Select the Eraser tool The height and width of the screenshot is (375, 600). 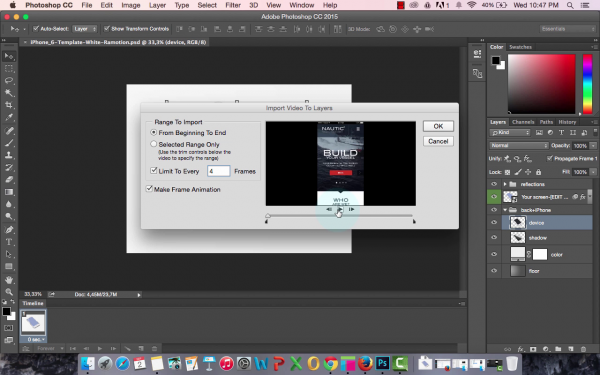9,179
